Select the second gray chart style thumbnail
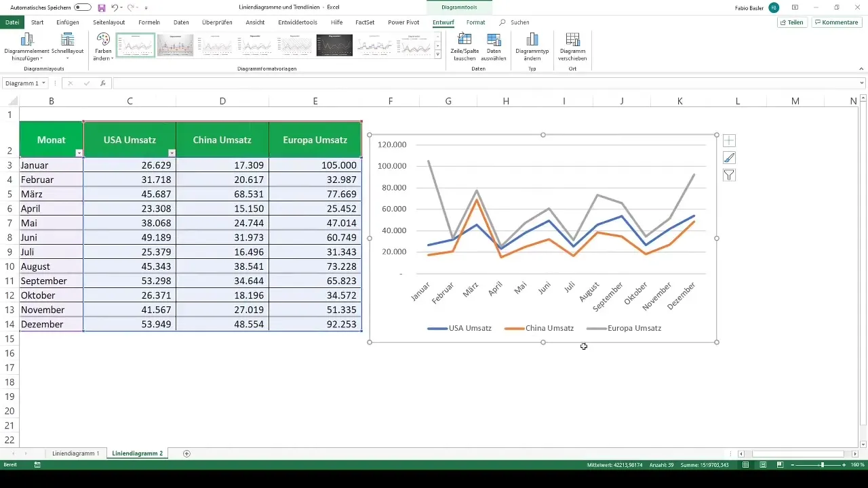Screen dimensions: 868x488 pos(176,45)
